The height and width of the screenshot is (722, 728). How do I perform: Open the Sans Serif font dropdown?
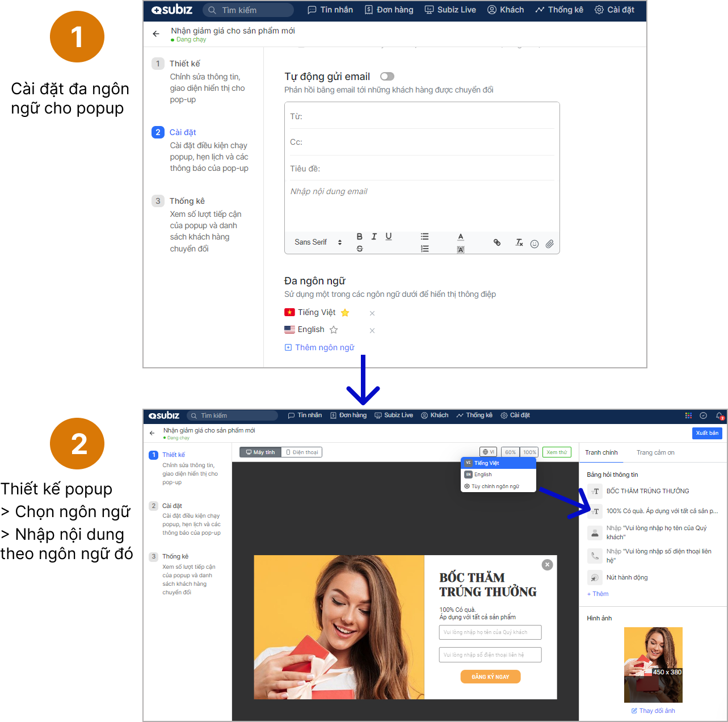click(x=318, y=242)
